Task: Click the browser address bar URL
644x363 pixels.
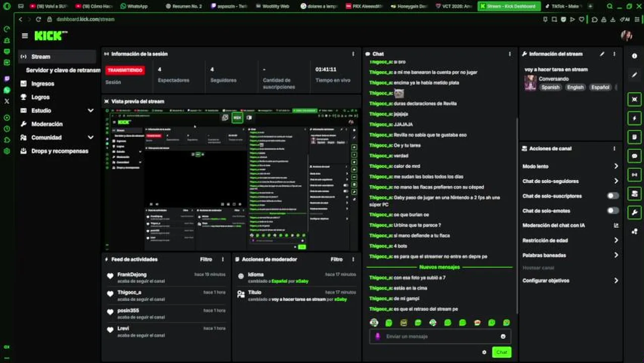Action: [x=85, y=19]
